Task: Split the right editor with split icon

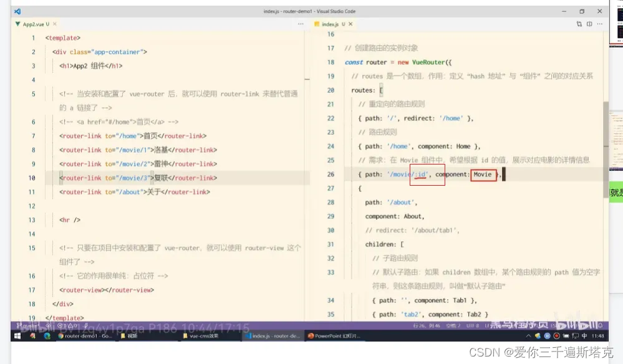Action: pyautogui.click(x=589, y=24)
